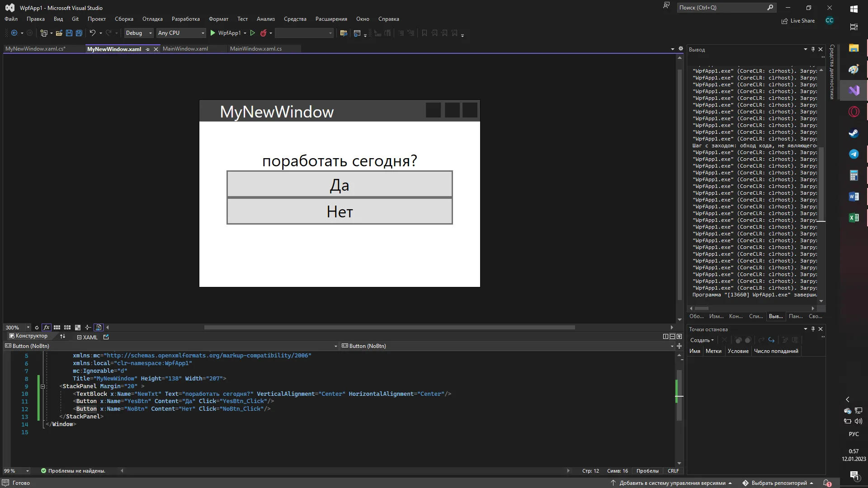Click the New Project icon in the toolbar

[44, 33]
